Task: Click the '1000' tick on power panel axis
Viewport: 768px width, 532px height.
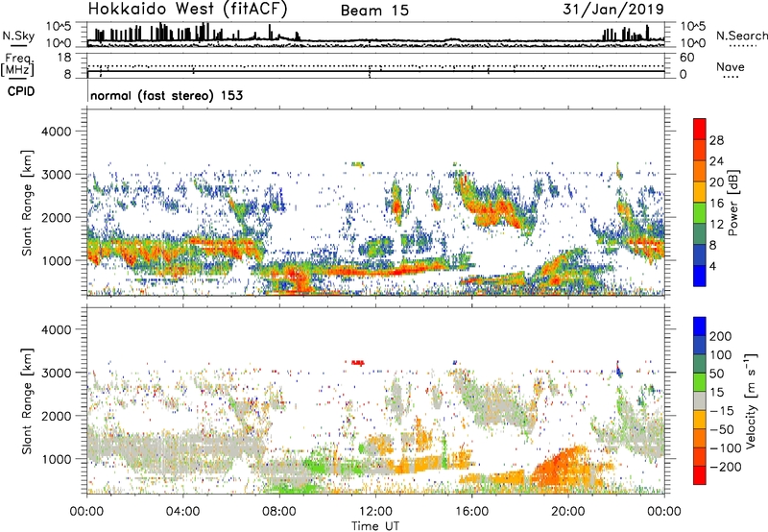Action: (57, 260)
